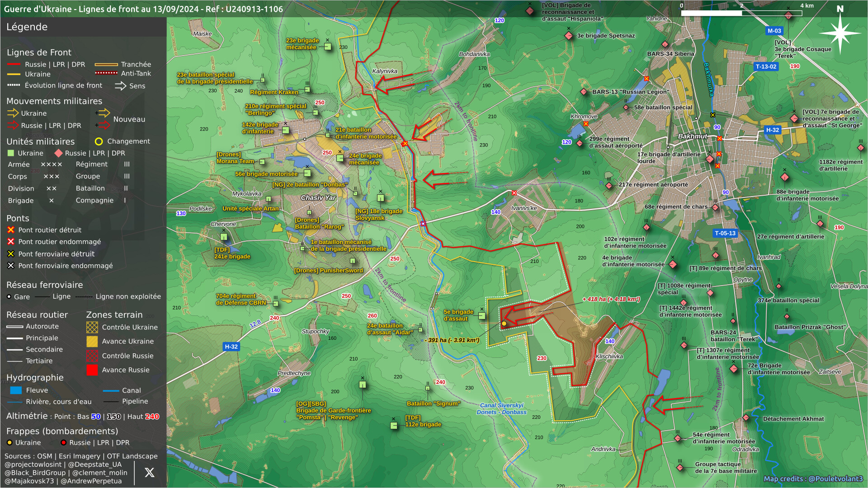The image size is (868, 488).
Task: Click the 23e brigade mécanisée unit square
Action: coord(328,47)
